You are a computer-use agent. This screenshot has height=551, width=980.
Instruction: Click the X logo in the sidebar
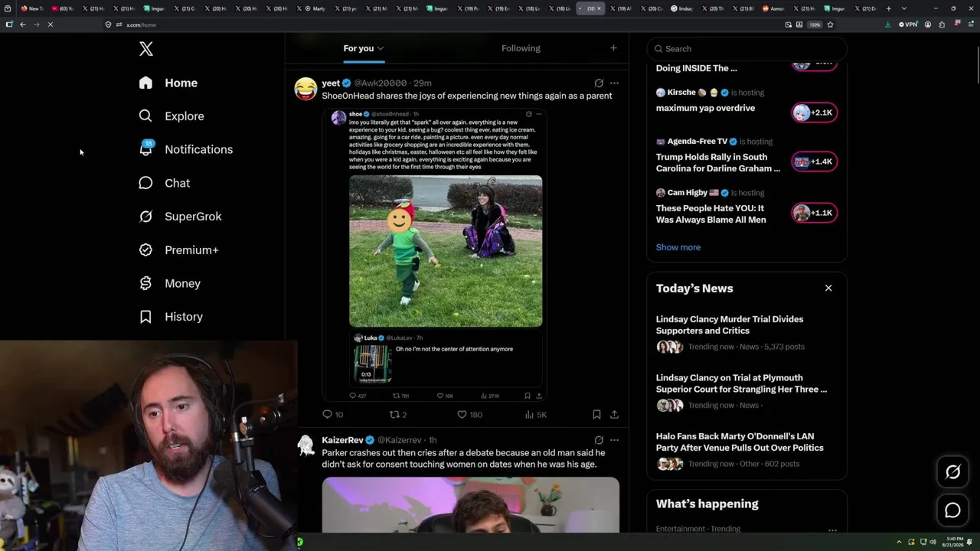[146, 49]
